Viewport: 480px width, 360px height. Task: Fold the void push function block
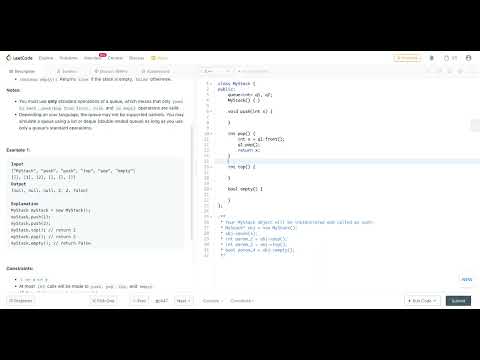211,111
